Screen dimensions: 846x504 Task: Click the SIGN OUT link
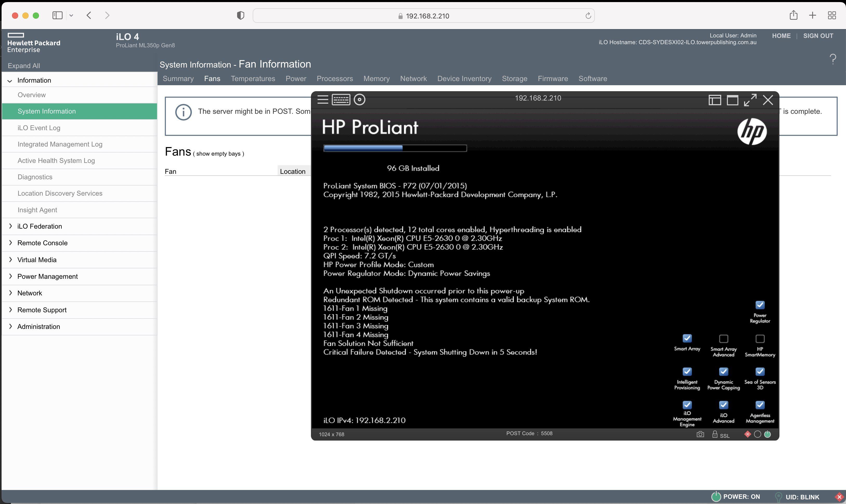818,36
